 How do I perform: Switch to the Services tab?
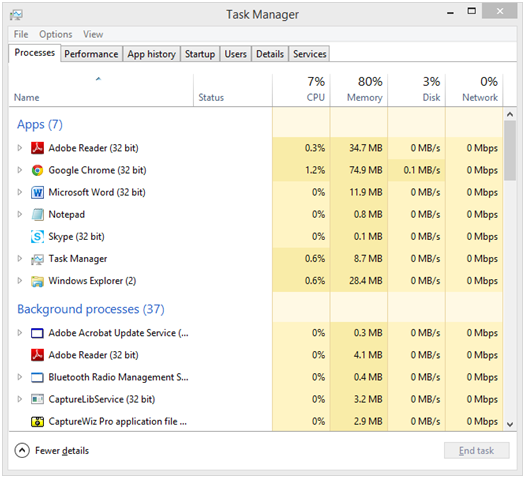pyautogui.click(x=309, y=54)
